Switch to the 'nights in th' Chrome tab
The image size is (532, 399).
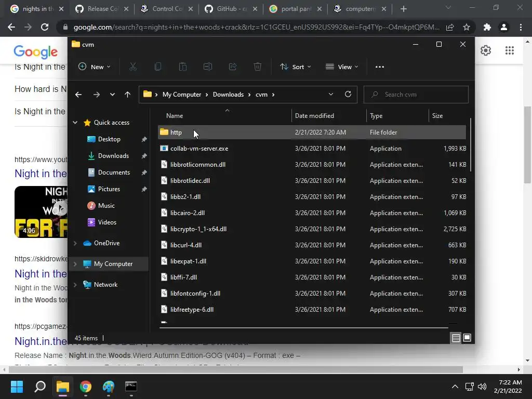point(37,9)
